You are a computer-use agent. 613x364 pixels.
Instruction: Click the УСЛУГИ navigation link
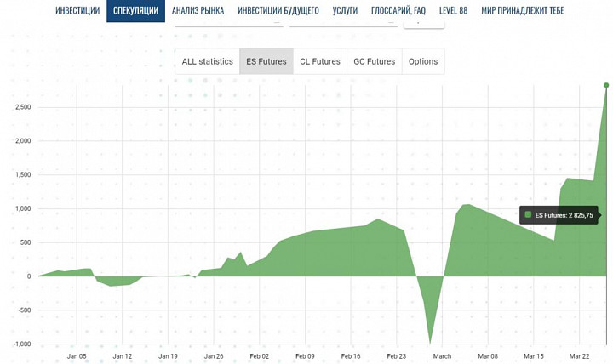[x=345, y=10]
